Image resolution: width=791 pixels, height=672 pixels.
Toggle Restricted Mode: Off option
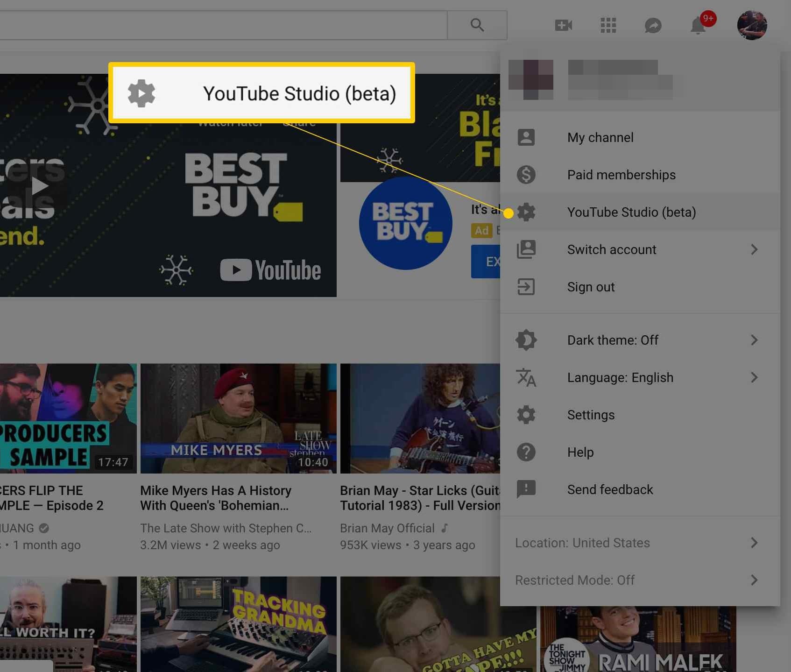(x=575, y=580)
